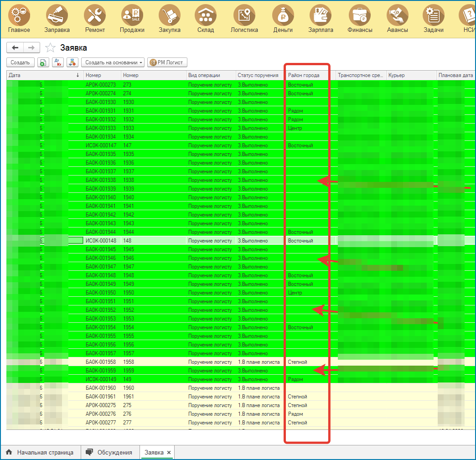
Task: Open the Главное section
Action: (x=19, y=20)
